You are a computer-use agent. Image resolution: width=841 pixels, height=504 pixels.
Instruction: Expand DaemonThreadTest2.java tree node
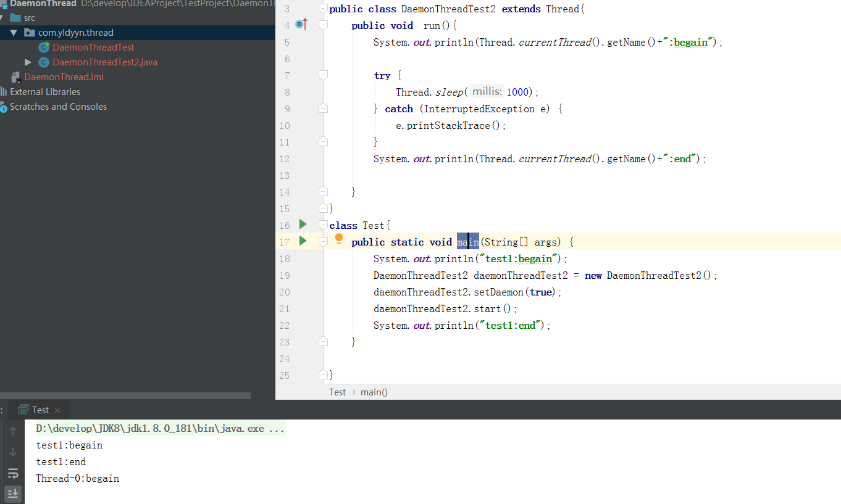[x=28, y=62]
